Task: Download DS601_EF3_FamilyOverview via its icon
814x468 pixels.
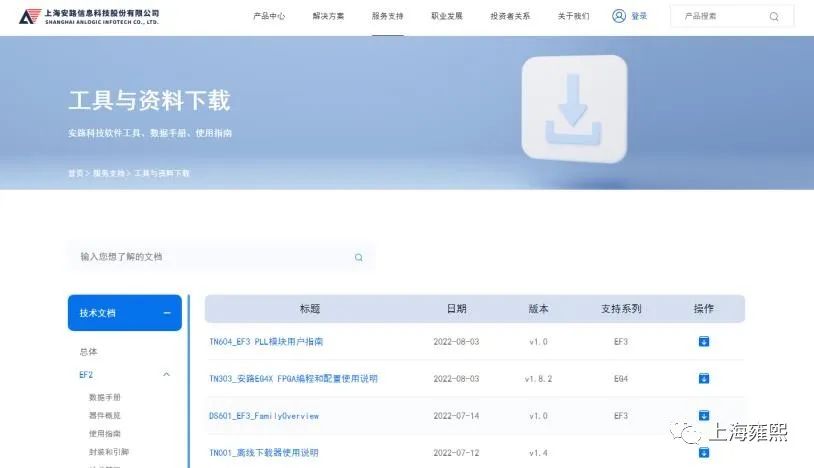Action: (x=703, y=415)
